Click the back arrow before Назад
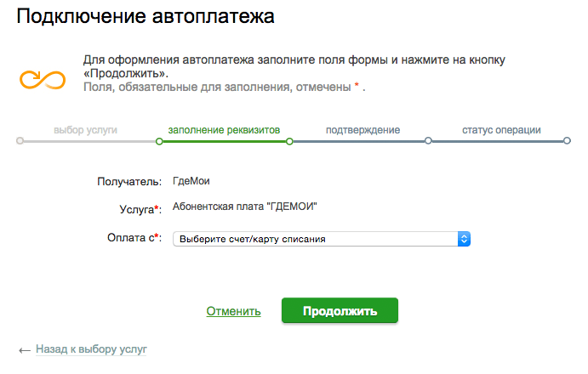The height and width of the screenshot is (374, 588). tap(25, 351)
